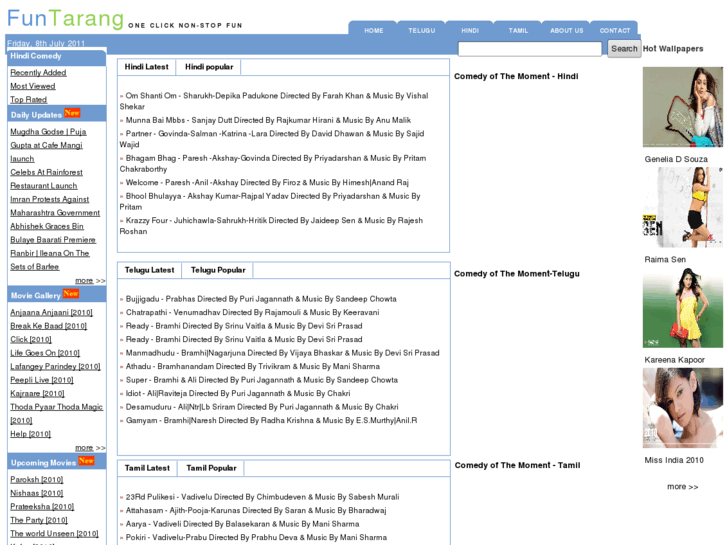Open Help [2010] gallery link
The width and height of the screenshot is (727, 545).
coord(30,434)
